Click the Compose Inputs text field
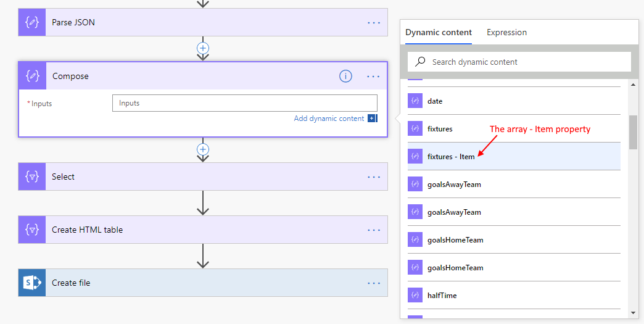This screenshot has height=324, width=644. (x=244, y=103)
